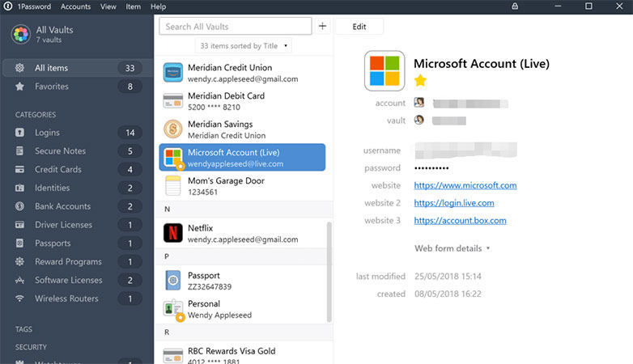Click the All Vaults colorful icon
This screenshot has width=633, height=364.
point(20,34)
